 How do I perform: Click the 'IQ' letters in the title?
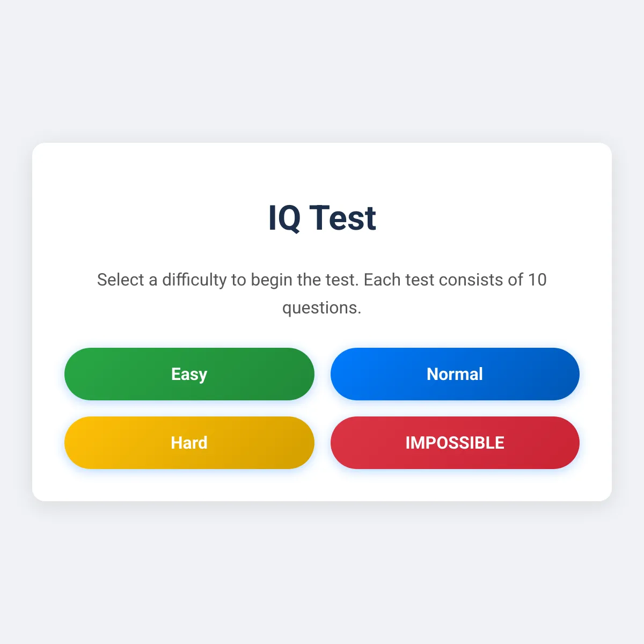click(284, 218)
